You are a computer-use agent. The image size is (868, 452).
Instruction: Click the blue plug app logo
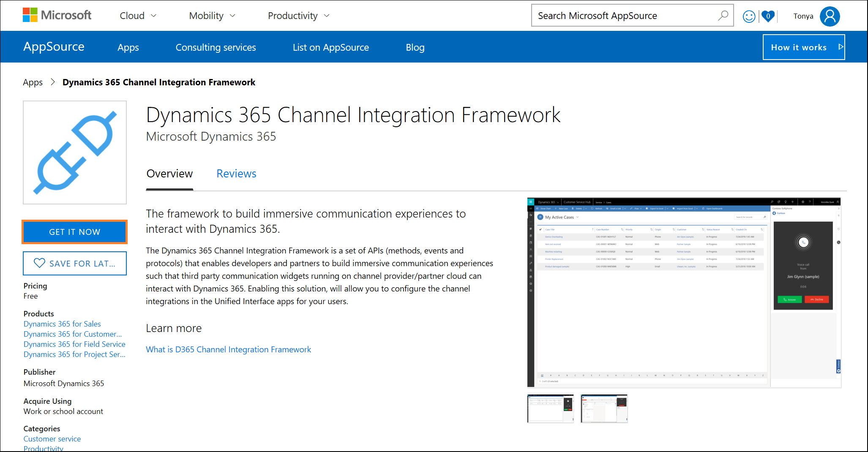[x=75, y=152]
